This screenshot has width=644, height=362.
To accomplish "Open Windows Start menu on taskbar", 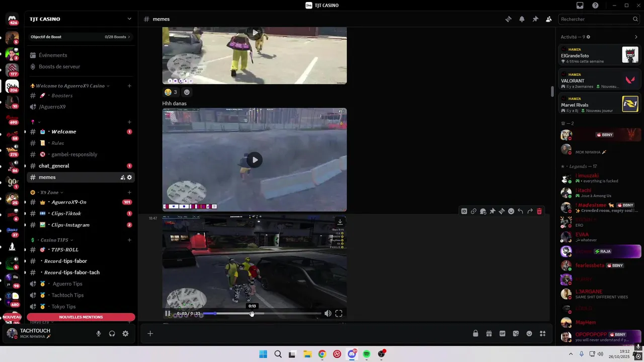I will [263, 354].
